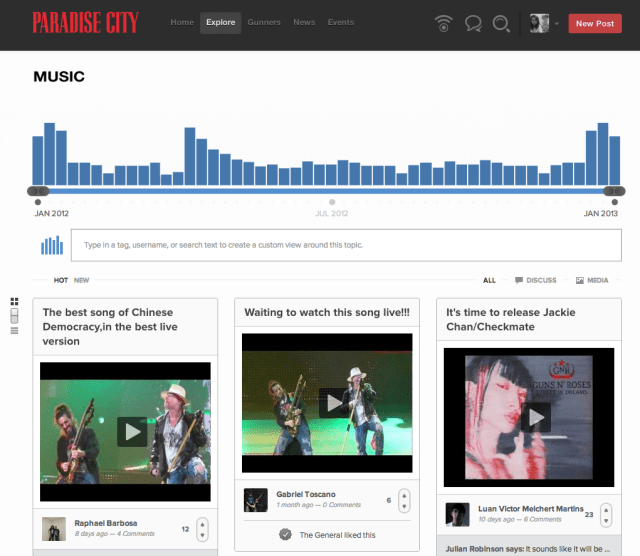640x556 pixels.
Task: Open the News nav item
Action: click(x=304, y=22)
